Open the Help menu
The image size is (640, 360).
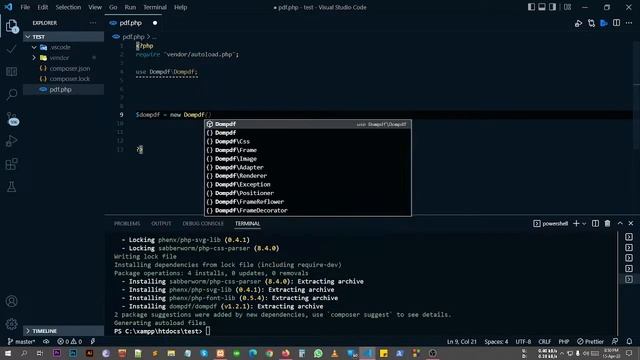pos(180,7)
